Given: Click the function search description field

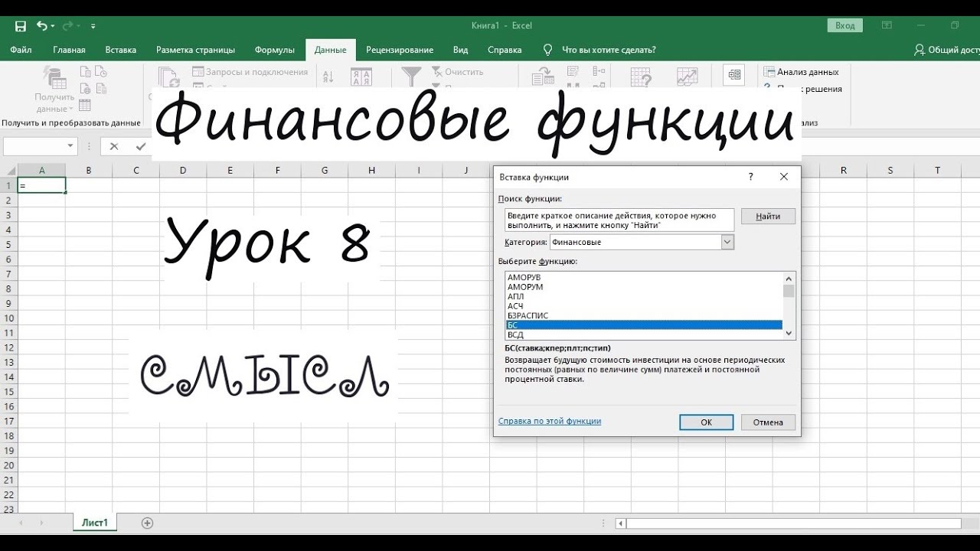Looking at the screenshot, I should click(619, 220).
